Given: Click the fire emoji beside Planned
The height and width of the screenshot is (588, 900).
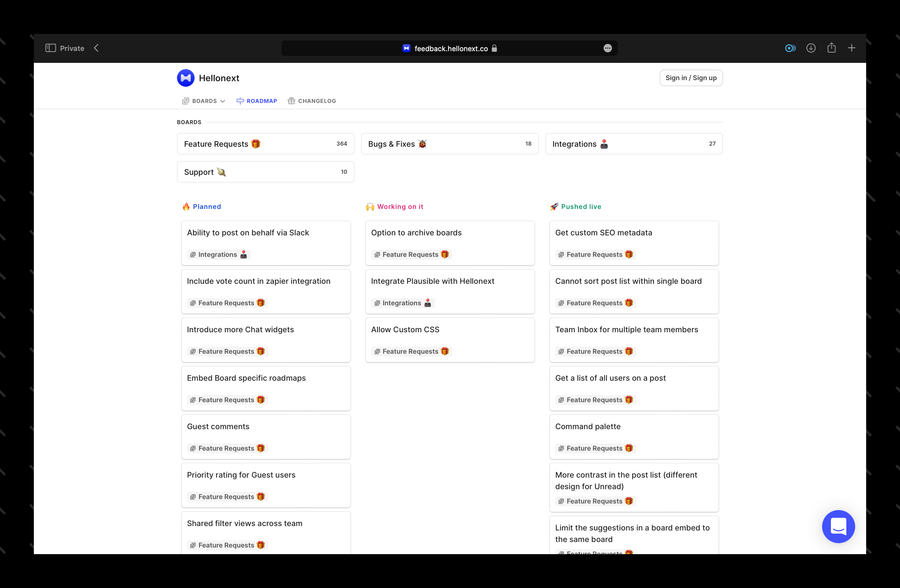Looking at the screenshot, I should point(186,206).
